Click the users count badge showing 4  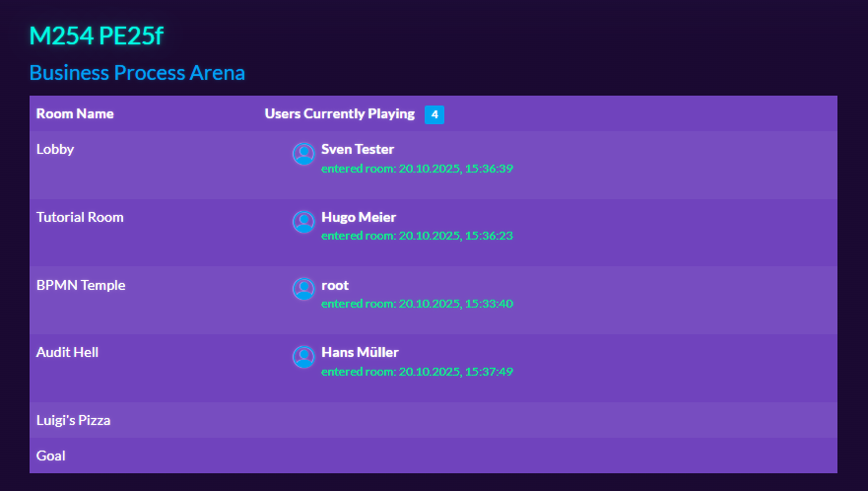[x=434, y=114]
